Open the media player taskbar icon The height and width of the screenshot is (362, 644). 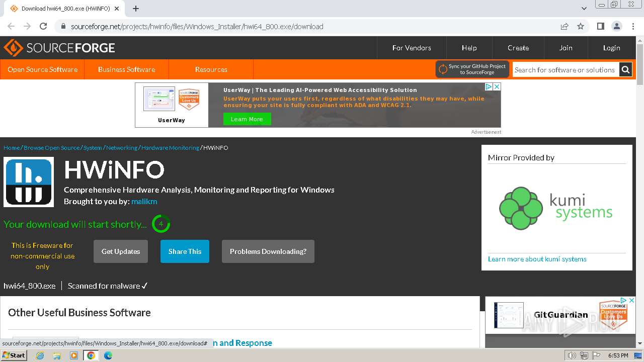74,355
